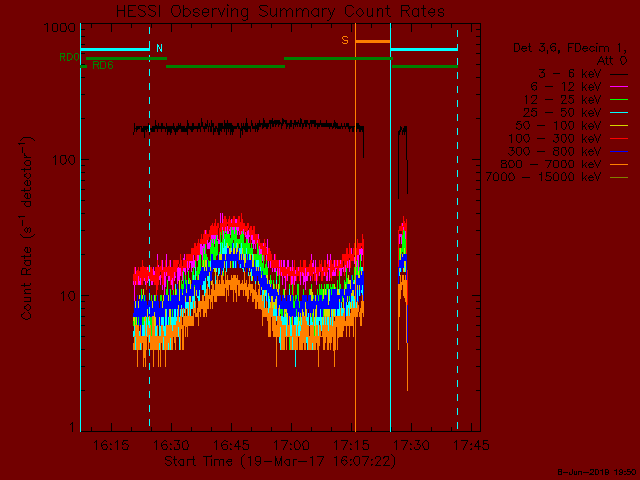Click the plot title 'HESSI Observing Summary Count Rates'
The width and height of the screenshot is (640, 480).
point(280,11)
